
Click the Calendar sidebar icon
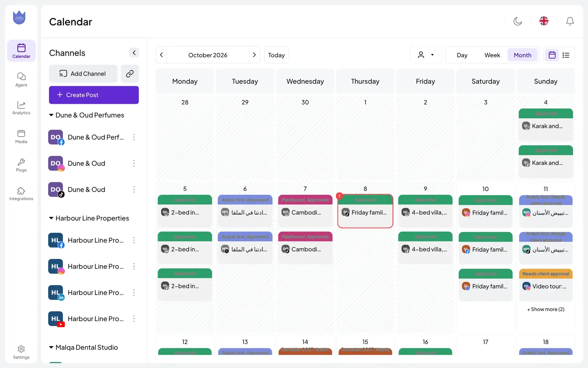point(21,51)
